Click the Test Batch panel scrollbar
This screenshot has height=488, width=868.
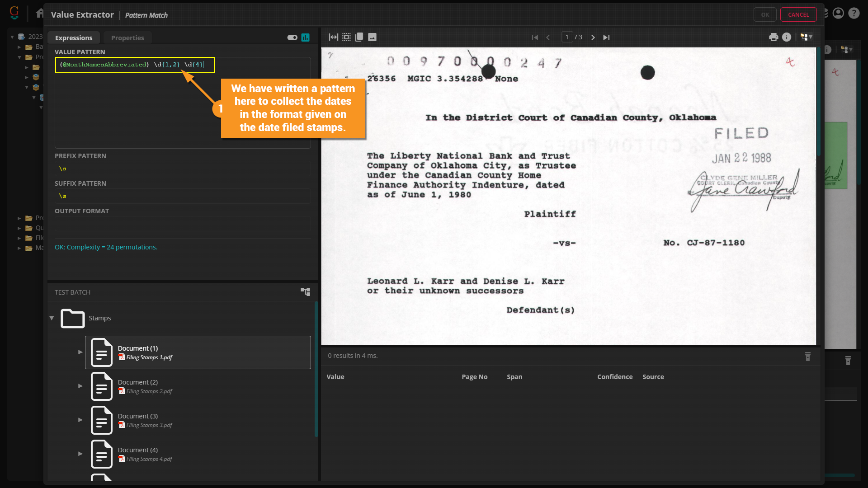click(x=316, y=368)
